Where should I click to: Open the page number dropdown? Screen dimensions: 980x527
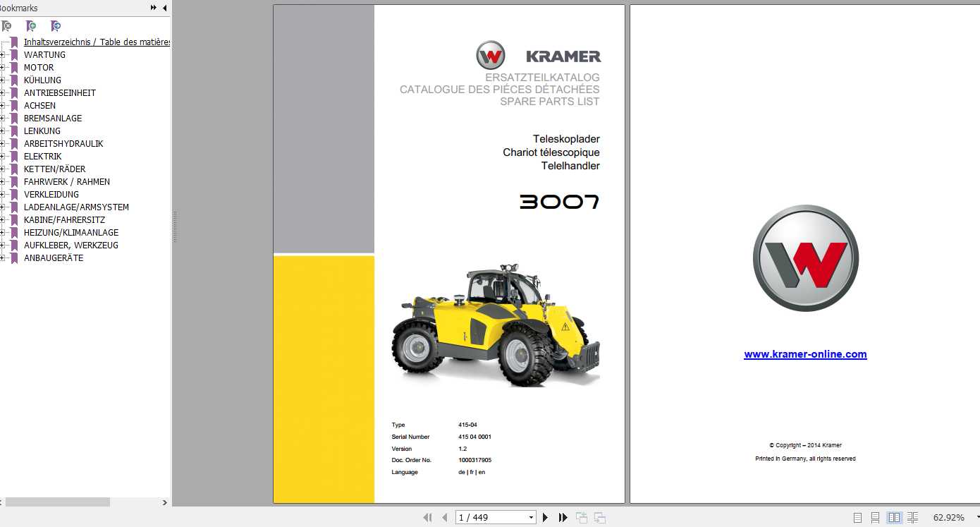(x=531, y=518)
